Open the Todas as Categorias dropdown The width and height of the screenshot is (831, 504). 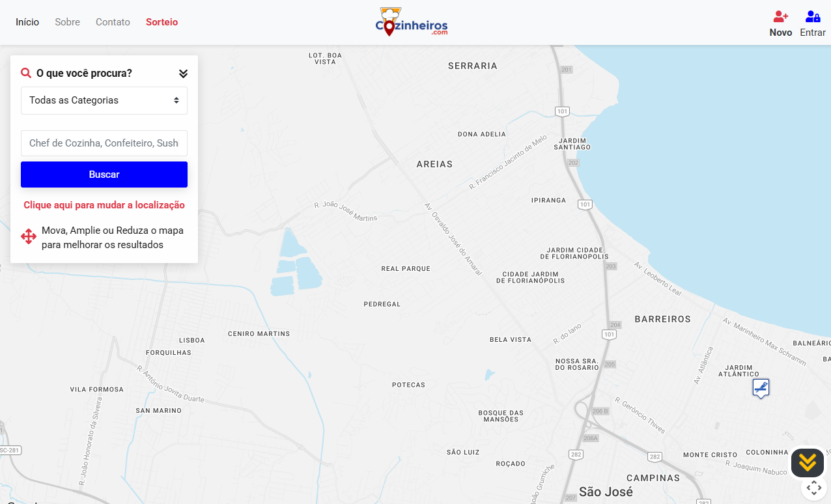click(104, 100)
